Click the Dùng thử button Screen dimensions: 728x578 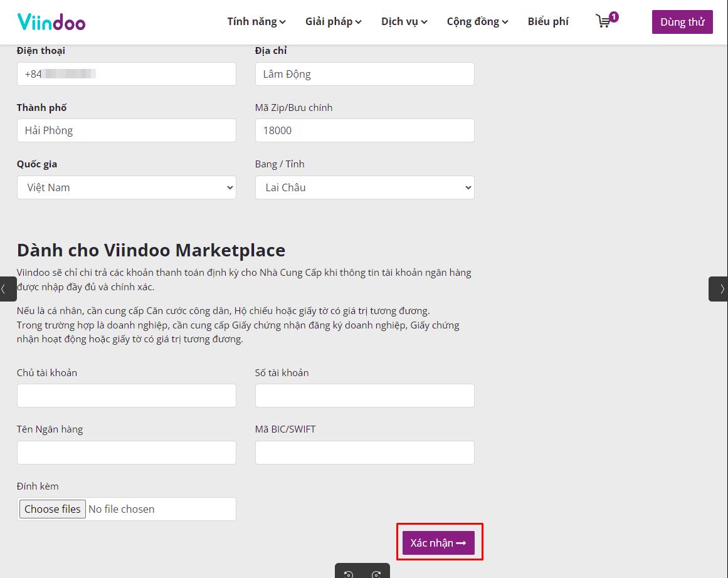pyautogui.click(x=682, y=22)
